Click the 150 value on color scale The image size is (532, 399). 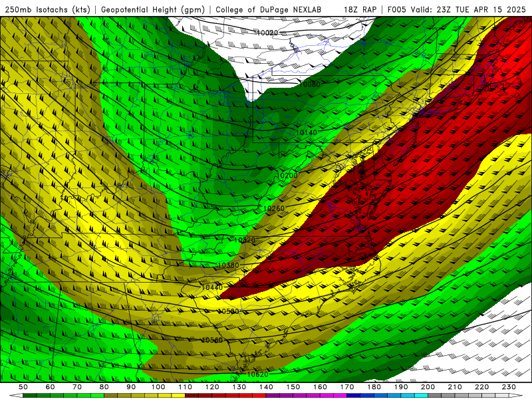tap(293, 387)
